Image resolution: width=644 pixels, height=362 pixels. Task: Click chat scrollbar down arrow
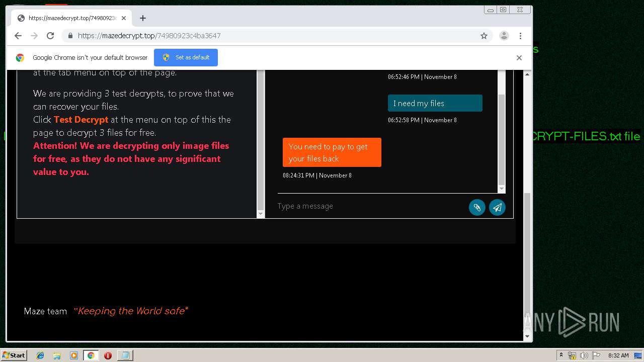tap(502, 189)
